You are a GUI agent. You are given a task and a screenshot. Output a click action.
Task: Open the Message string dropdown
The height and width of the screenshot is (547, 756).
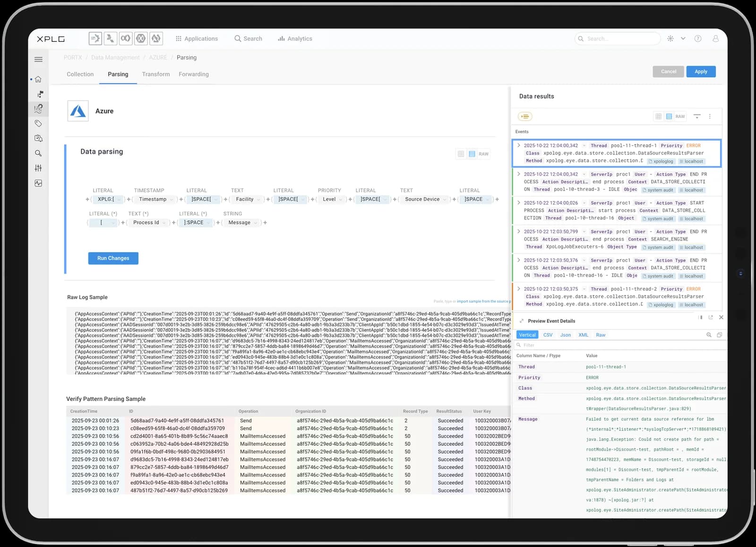242,223
